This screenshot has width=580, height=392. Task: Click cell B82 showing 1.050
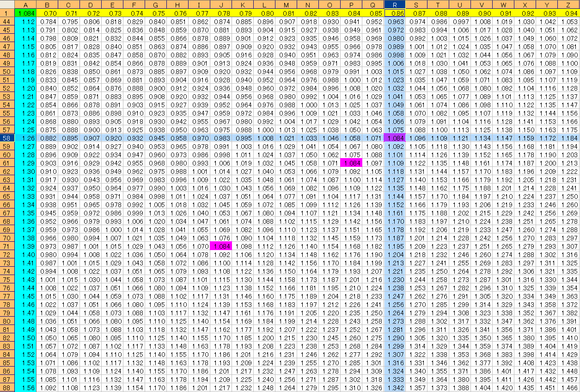(x=47, y=338)
